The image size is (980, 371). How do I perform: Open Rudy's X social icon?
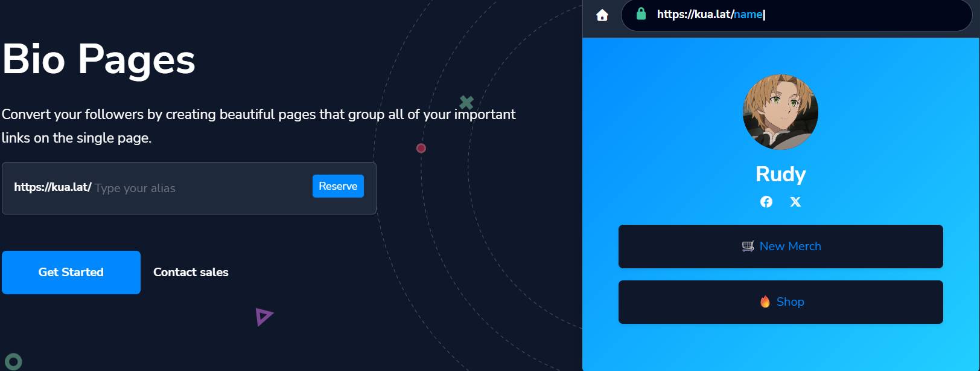[x=795, y=202]
